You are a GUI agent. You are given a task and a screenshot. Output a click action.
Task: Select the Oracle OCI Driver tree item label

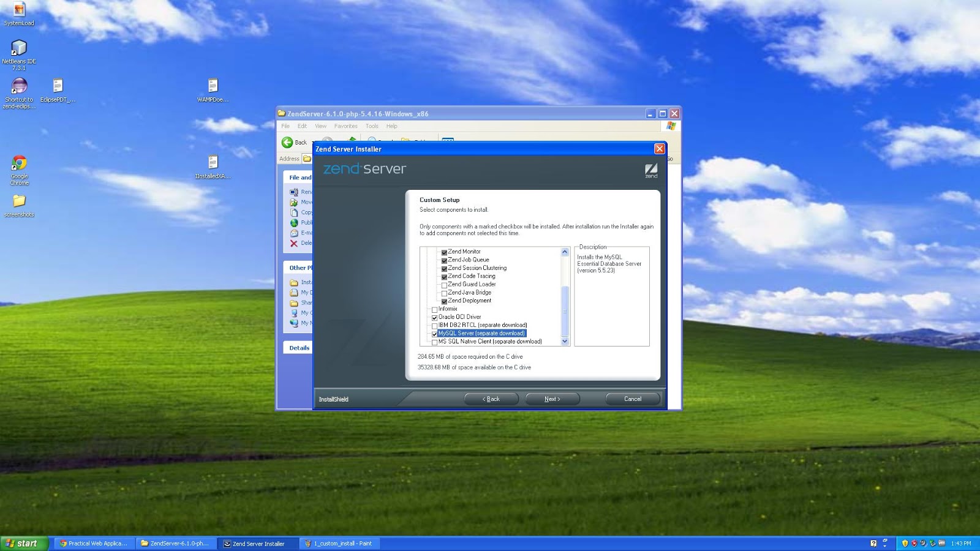[459, 317]
